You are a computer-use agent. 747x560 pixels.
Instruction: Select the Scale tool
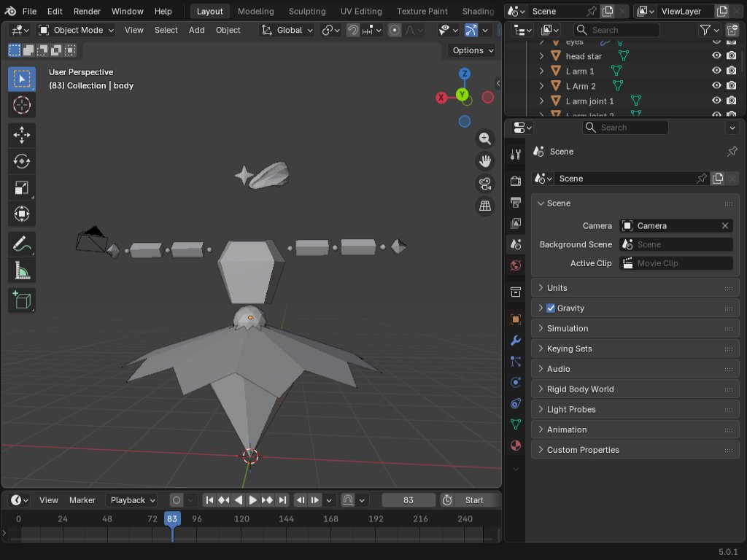21,187
